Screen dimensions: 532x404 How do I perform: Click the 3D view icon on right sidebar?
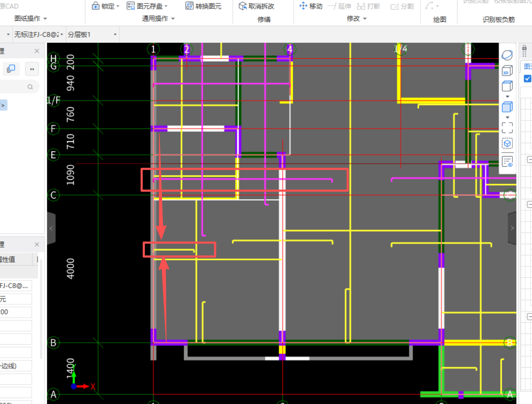pyautogui.click(x=507, y=71)
